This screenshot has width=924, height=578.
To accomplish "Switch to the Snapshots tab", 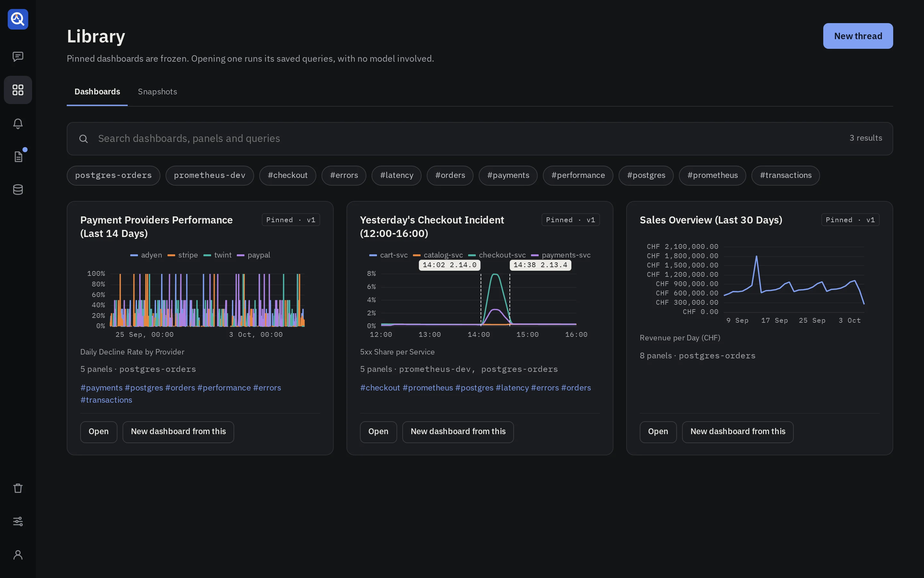I will 157,92.
